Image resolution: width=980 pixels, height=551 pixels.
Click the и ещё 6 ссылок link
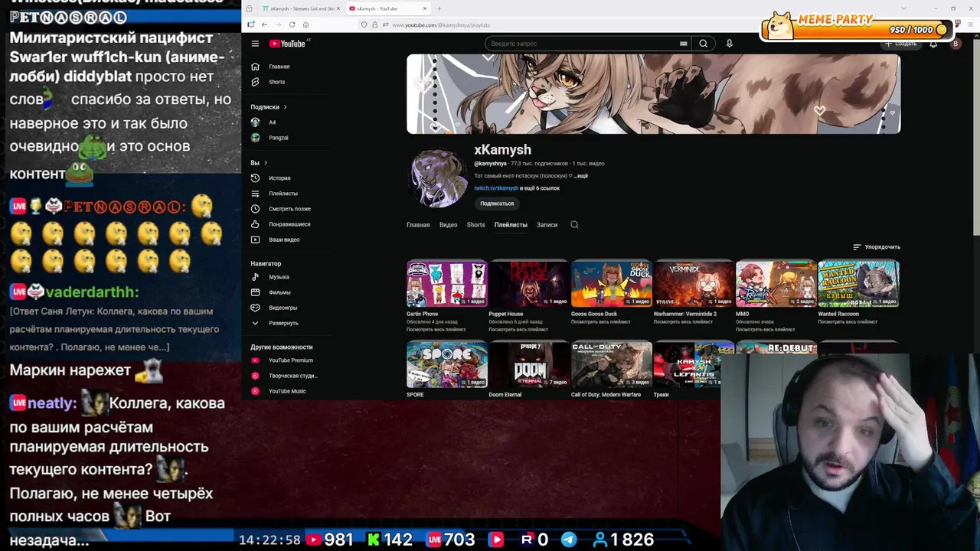(x=540, y=188)
